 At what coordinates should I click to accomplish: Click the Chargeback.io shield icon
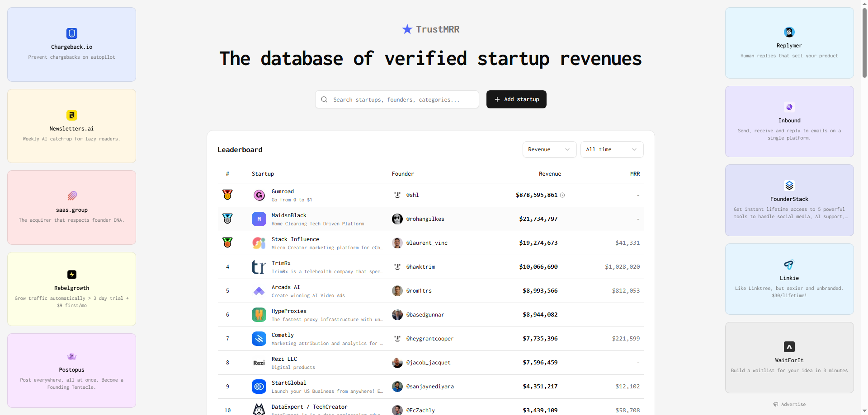pyautogui.click(x=71, y=33)
